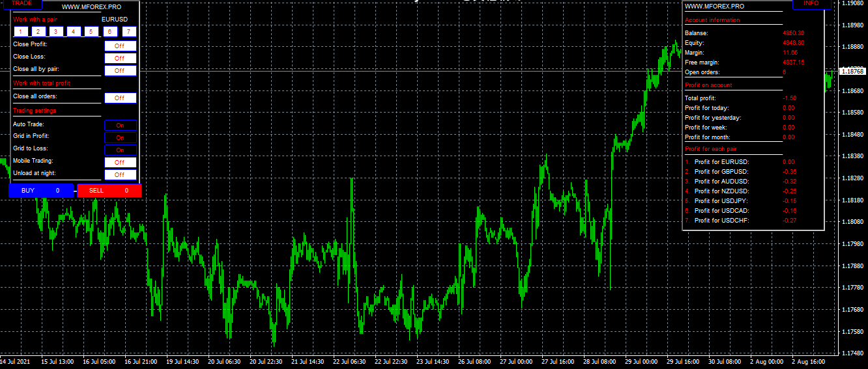Collapse the INFO panel tab
The image size is (868, 369).
click(x=811, y=4)
